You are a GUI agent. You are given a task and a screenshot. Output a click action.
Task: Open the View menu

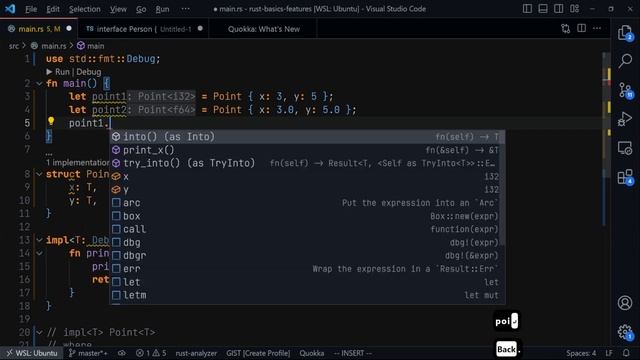click(118, 9)
